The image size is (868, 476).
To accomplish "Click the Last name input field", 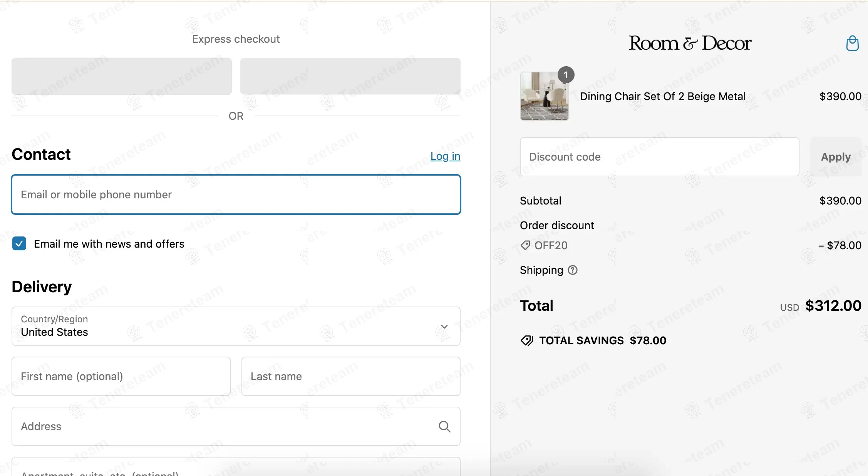I will click(350, 376).
